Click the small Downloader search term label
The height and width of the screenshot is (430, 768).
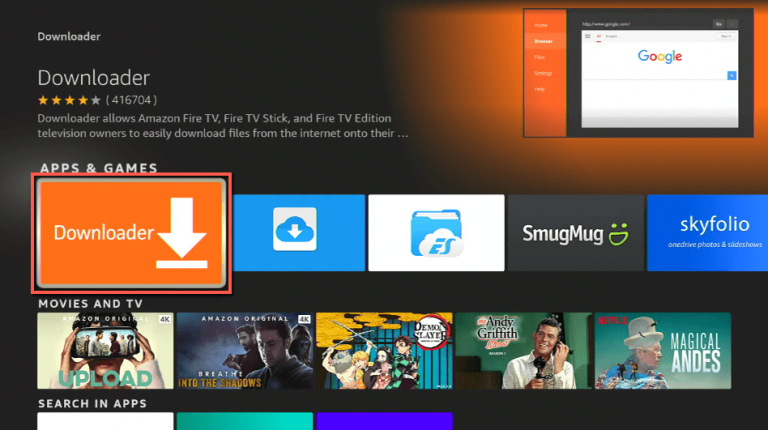coord(69,36)
